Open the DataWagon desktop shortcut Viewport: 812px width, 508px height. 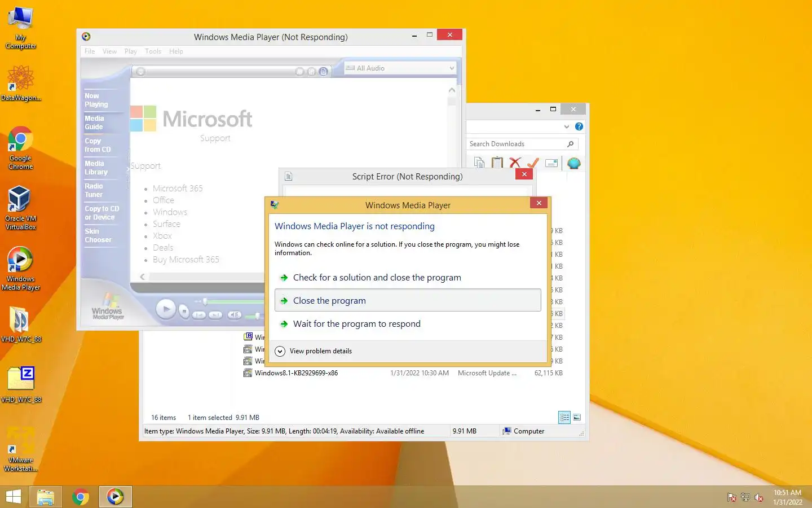click(x=21, y=82)
